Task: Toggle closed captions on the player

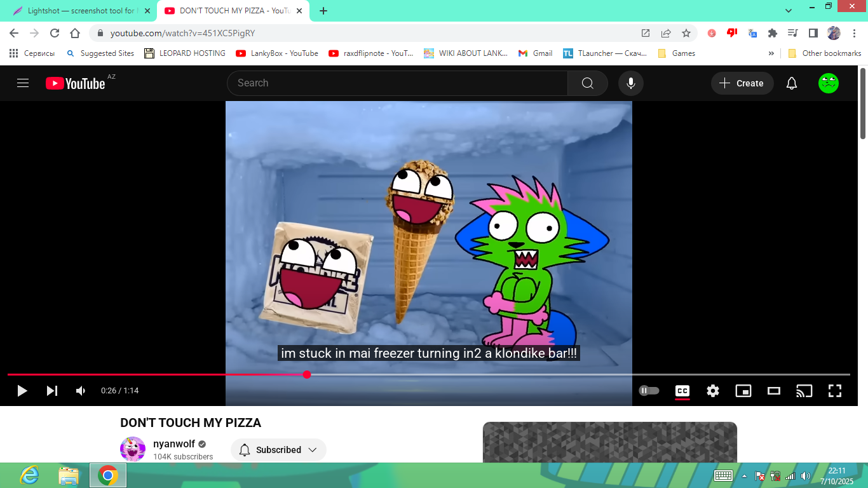Action: (682, 391)
